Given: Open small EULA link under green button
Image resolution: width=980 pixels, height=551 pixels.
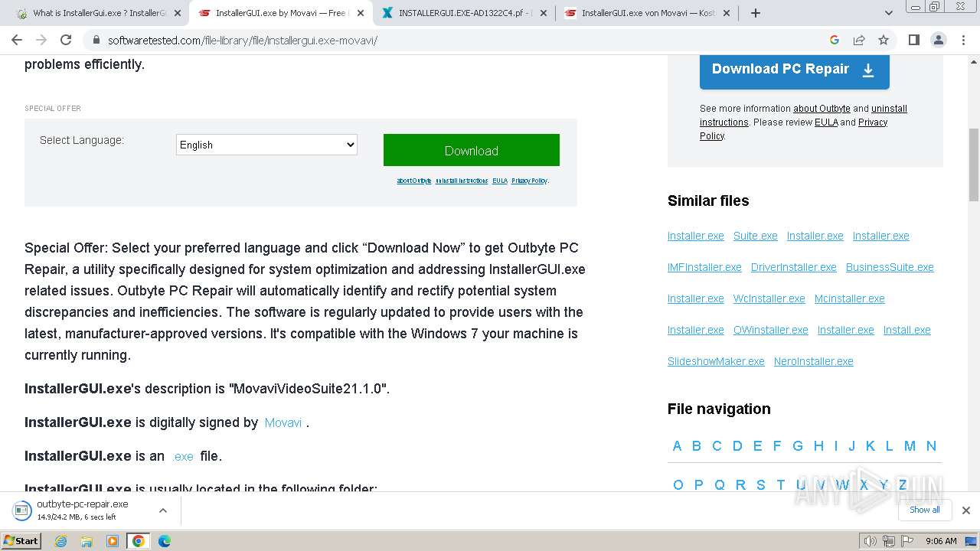Looking at the screenshot, I should (500, 181).
